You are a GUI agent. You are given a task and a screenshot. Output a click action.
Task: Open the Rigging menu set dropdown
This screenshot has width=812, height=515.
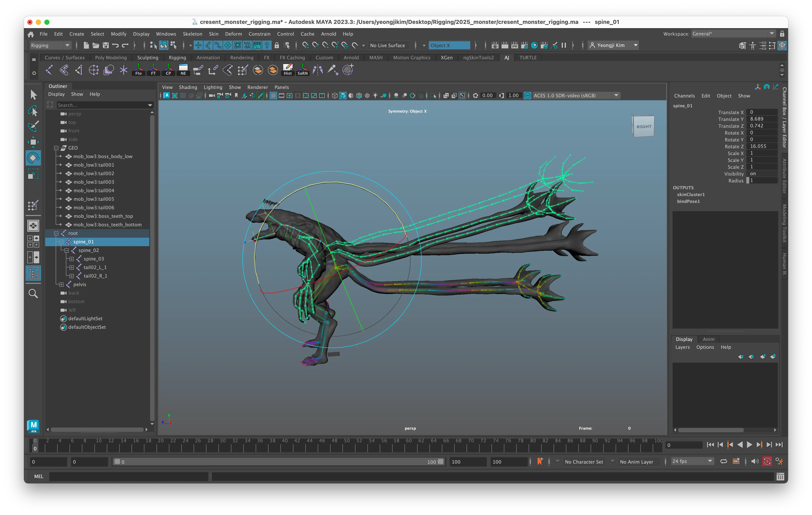(x=67, y=45)
